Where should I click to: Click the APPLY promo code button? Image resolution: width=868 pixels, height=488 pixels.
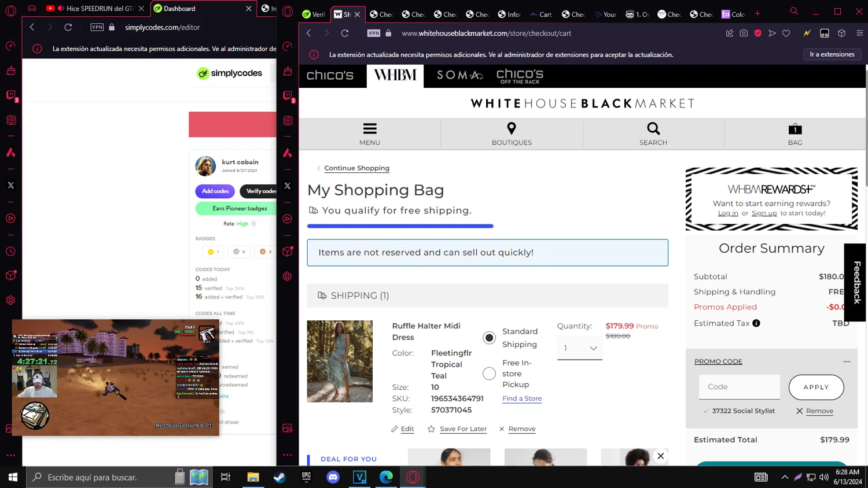coord(816,387)
